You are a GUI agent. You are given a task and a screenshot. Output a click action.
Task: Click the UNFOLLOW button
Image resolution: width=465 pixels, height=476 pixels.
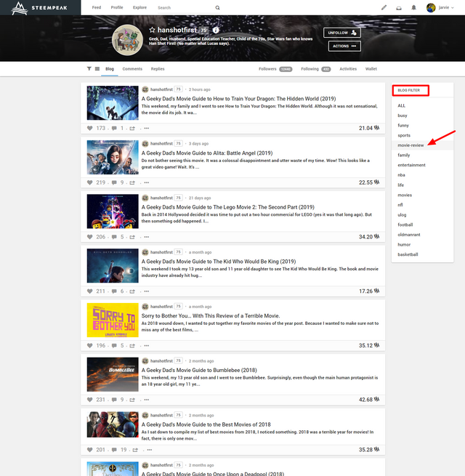pyautogui.click(x=342, y=33)
